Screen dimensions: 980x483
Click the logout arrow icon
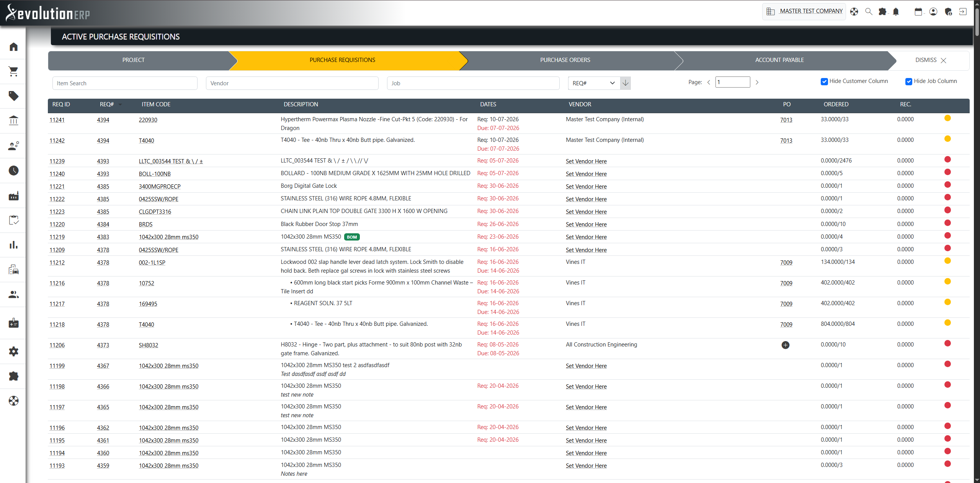(x=963, y=11)
